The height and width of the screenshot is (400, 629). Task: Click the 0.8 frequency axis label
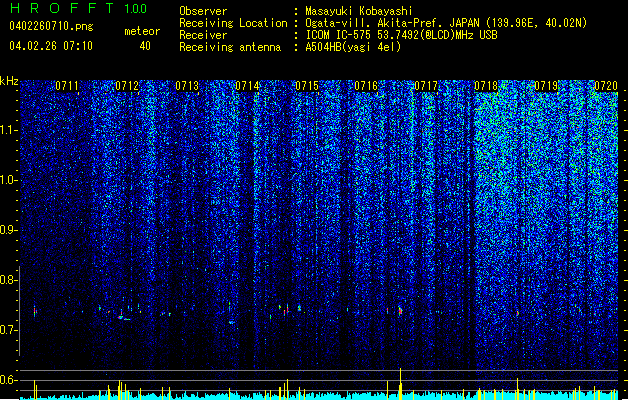point(8,280)
